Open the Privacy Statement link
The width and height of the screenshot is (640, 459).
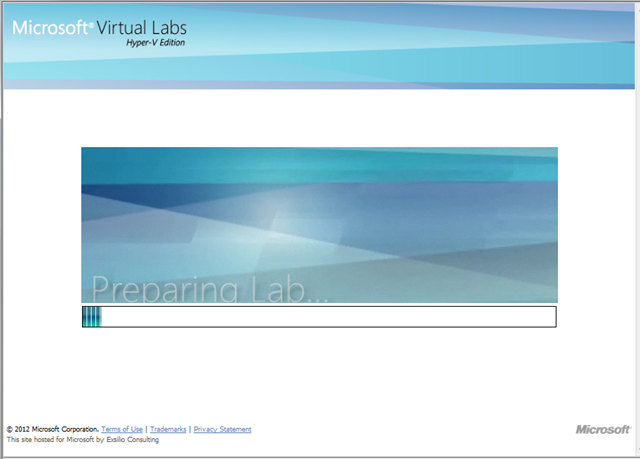coord(222,429)
